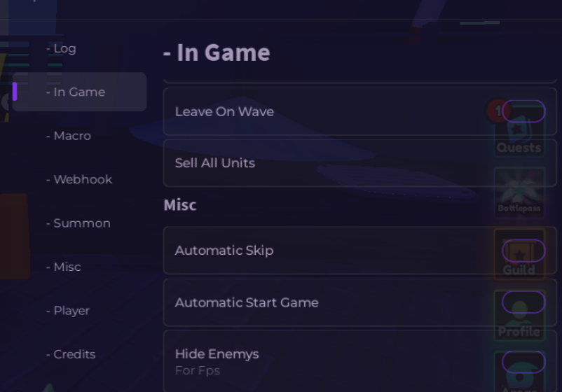Enable Hide Enemys toggle
The image size is (562, 392).
pyautogui.click(x=523, y=363)
